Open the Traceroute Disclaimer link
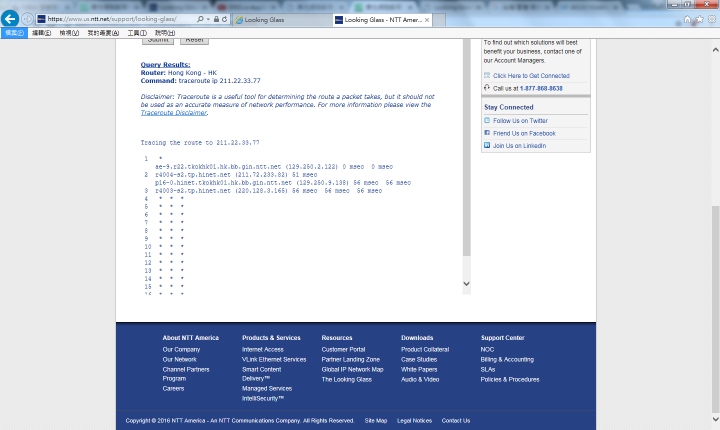Image resolution: width=720 pixels, height=430 pixels. pos(174,113)
